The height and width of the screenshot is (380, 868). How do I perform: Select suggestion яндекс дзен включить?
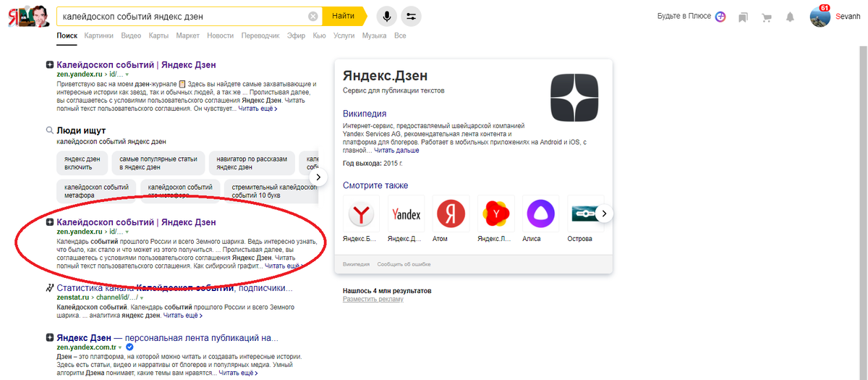pos(82,163)
